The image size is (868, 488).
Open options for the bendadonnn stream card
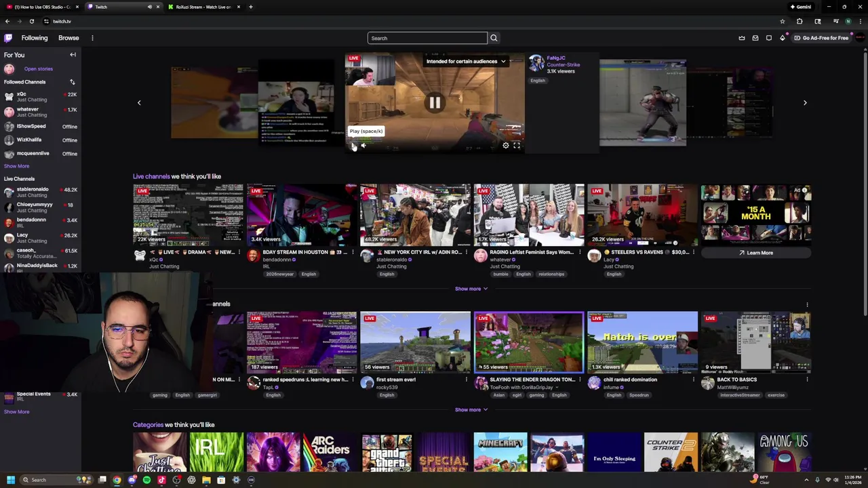pos(353,252)
